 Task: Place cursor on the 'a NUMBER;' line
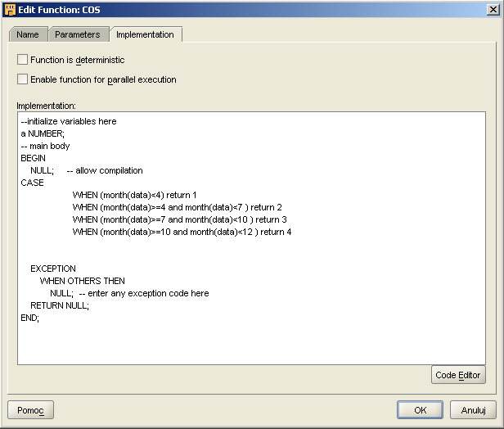pyautogui.click(x=43, y=133)
